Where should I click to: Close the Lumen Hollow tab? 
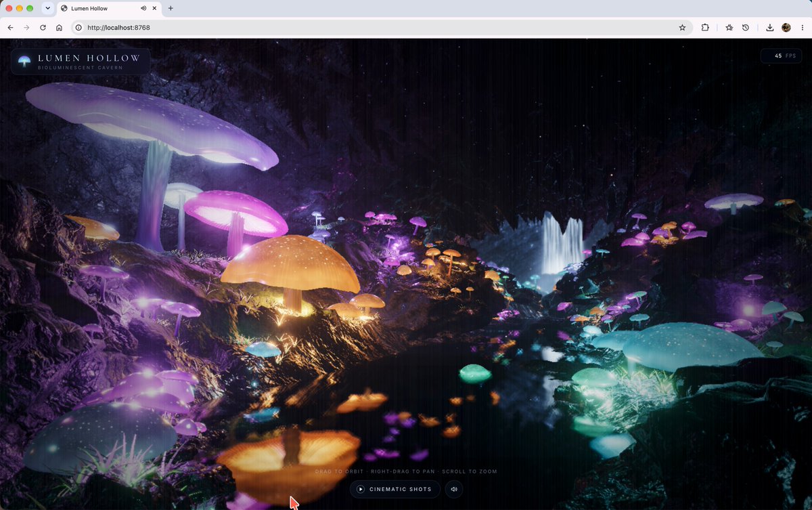click(x=155, y=8)
